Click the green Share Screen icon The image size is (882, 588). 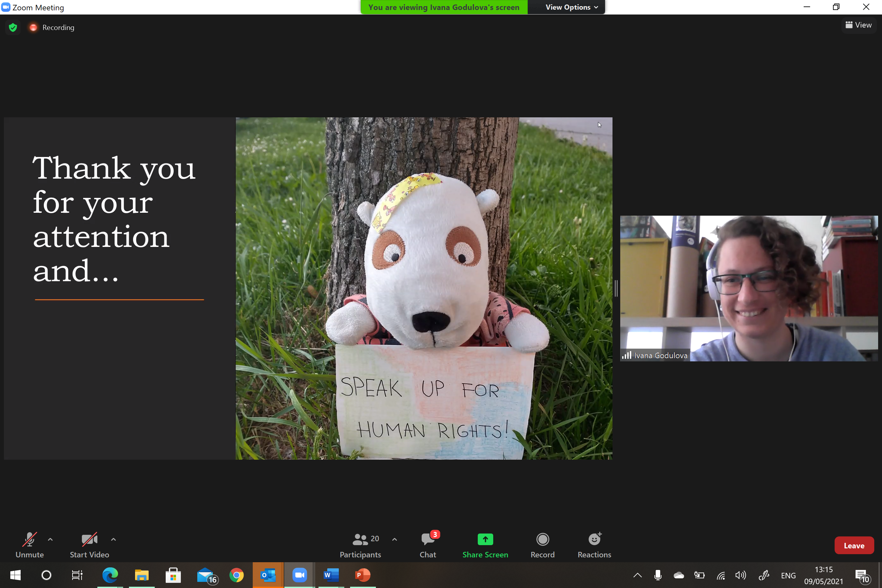point(485,539)
